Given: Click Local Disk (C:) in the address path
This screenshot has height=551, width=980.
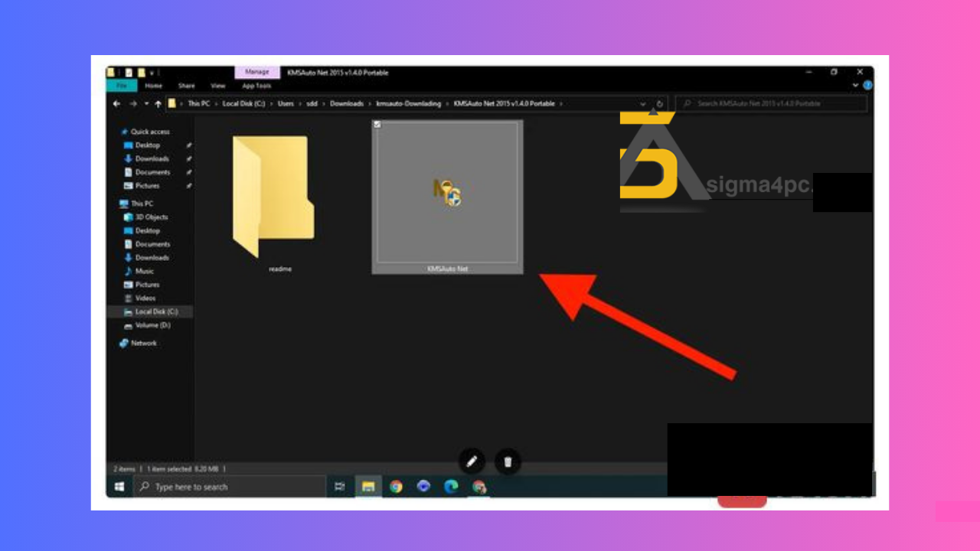Looking at the screenshot, I should (243, 103).
